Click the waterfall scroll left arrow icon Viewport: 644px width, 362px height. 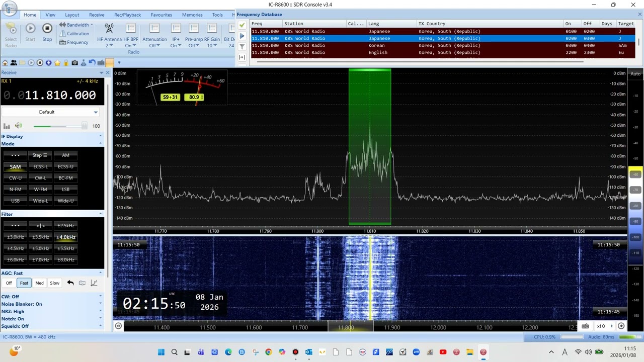pyautogui.click(x=118, y=326)
